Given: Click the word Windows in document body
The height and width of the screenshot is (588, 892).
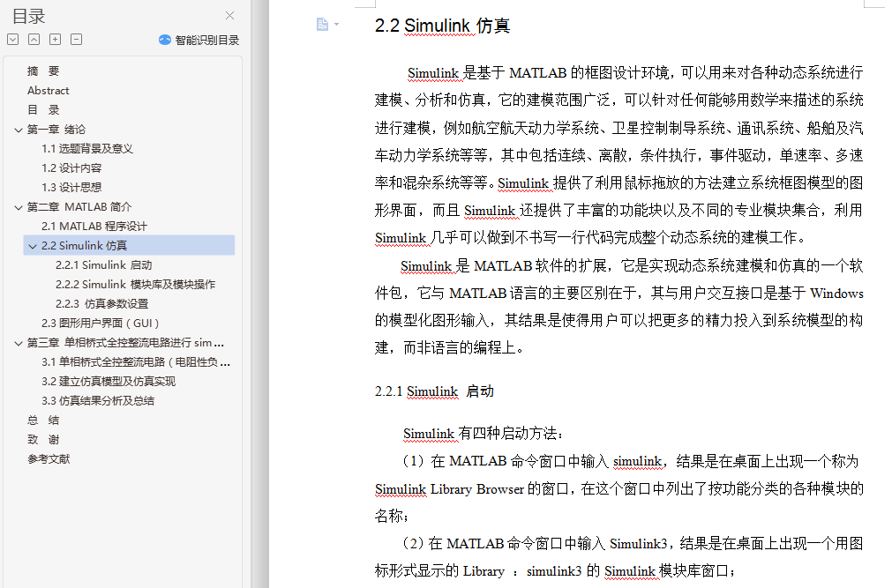Looking at the screenshot, I should [x=836, y=293].
